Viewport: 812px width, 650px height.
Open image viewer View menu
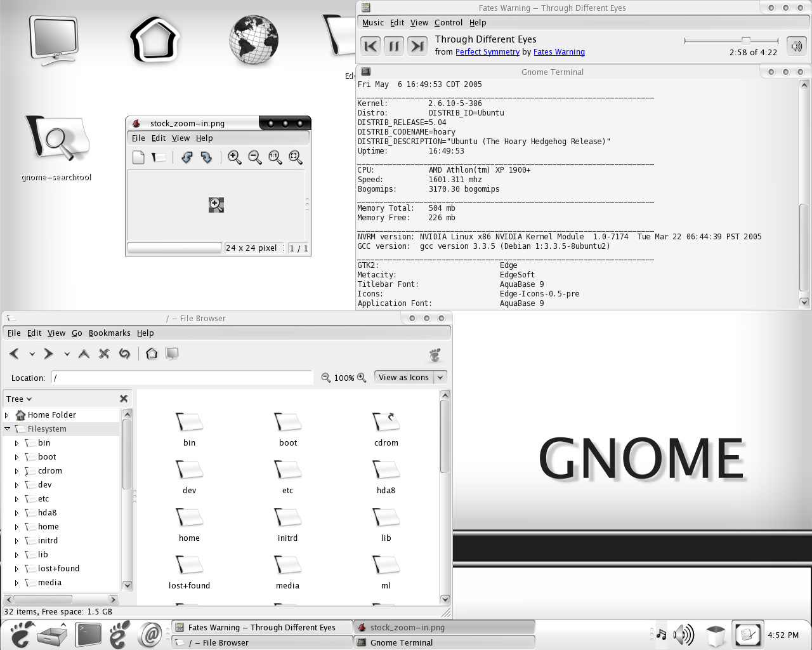180,138
